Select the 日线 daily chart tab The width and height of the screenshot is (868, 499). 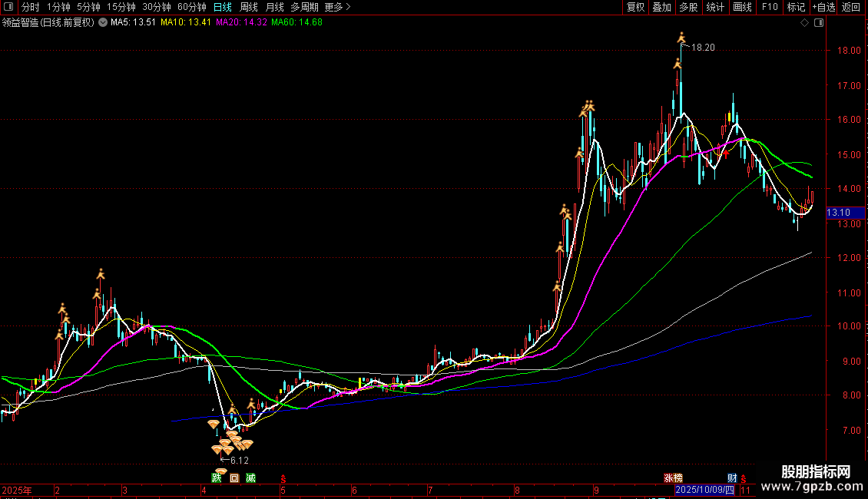coord(223,7)
